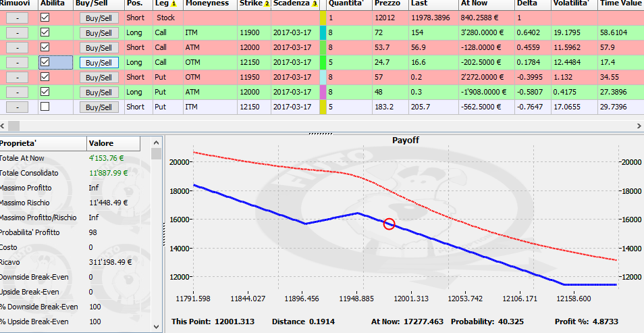
Task: Click the sort indicator 3 on Scadenza column
Action: coord(315,3)
